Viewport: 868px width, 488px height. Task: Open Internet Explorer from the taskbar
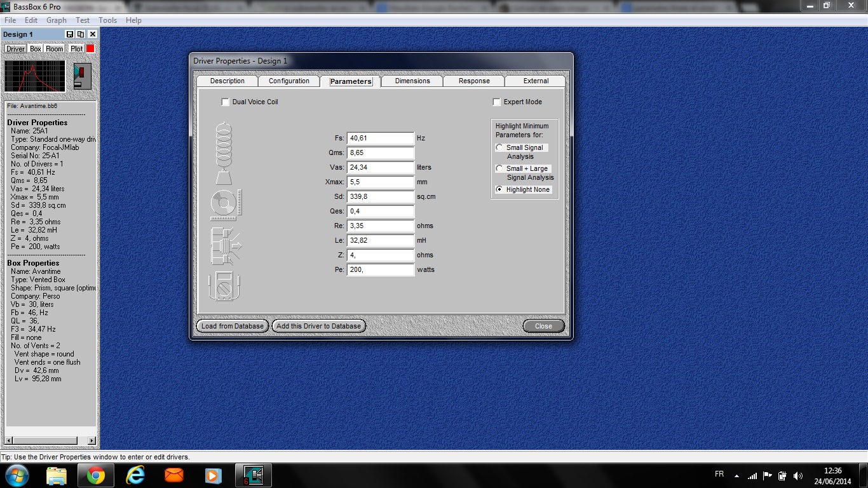coord(135,475)
